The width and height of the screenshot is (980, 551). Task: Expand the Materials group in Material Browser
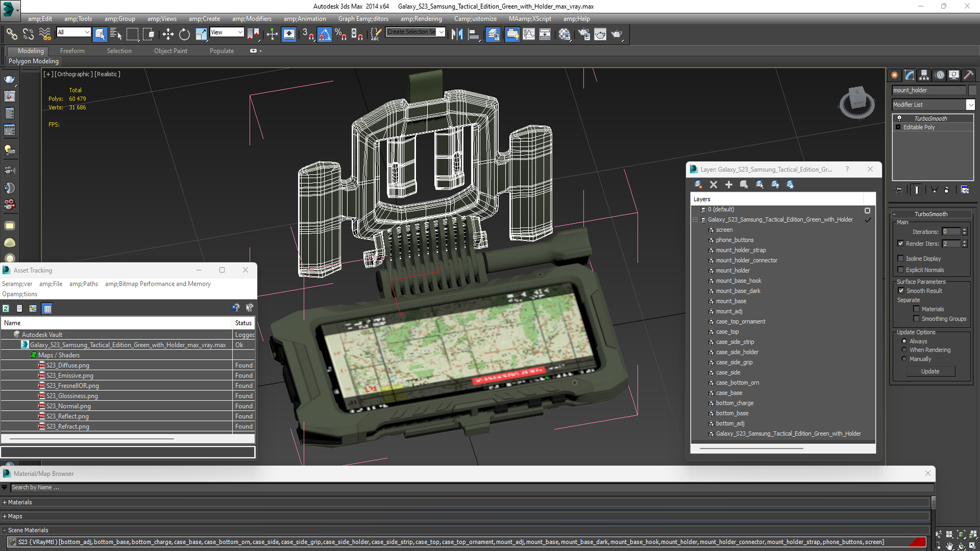click(5, 503)
